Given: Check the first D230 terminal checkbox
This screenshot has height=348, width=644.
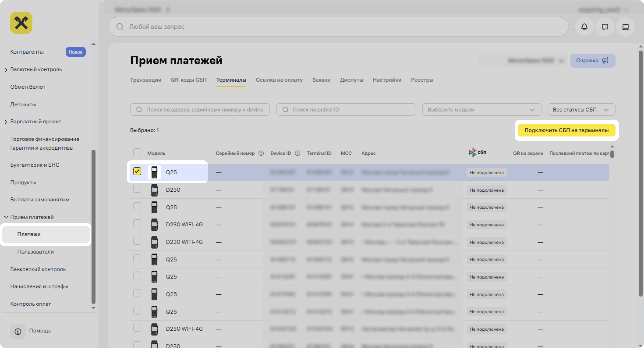Looking at the screenshot, I should (x=137, y=189).
